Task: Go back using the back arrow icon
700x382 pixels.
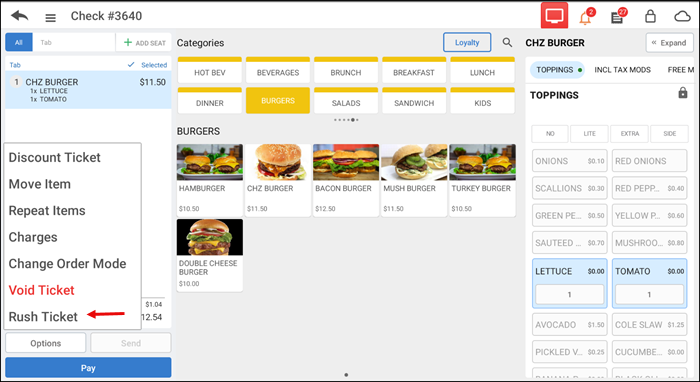Action: pyautogui.click(x=20, y=16)
